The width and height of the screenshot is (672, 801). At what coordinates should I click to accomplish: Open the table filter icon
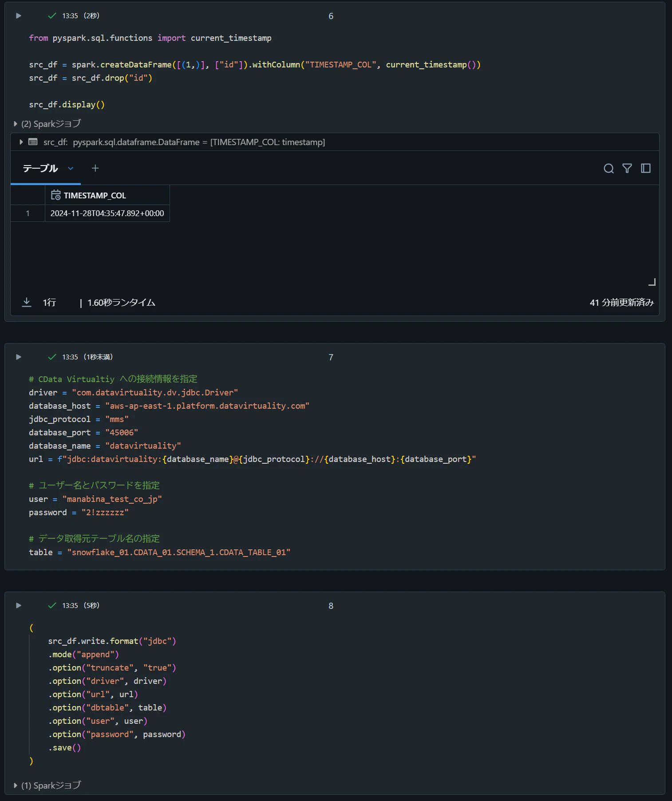(627, 168)
